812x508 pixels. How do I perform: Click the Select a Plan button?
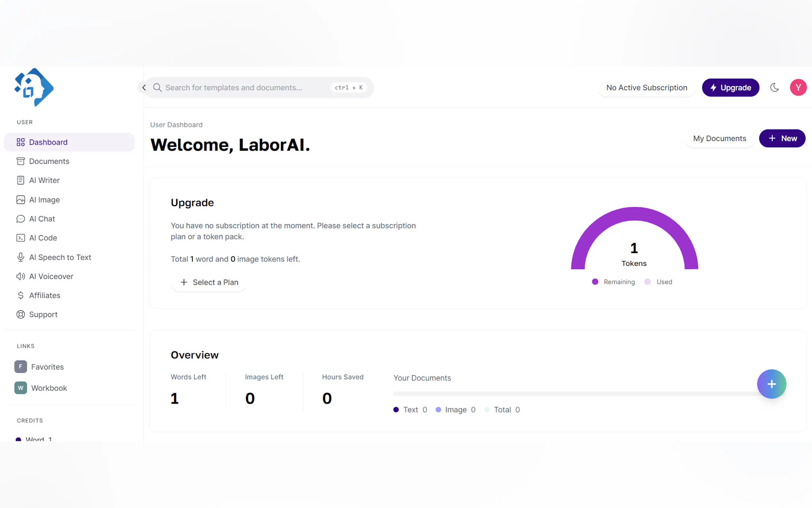(209, 282)
